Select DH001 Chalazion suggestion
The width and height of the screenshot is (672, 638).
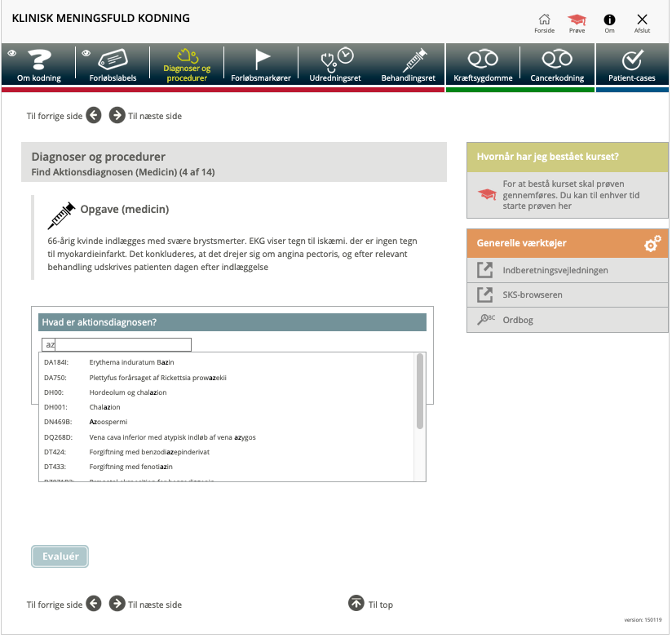coord(228,407)
